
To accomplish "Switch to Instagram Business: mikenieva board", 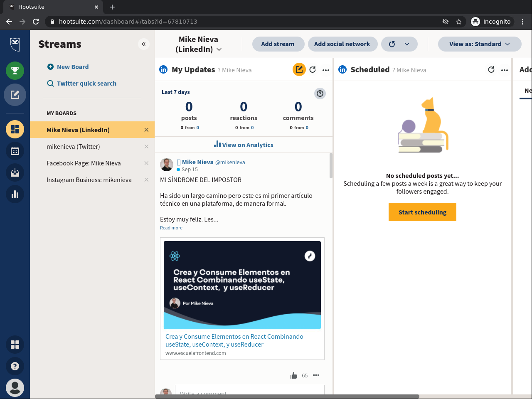I will coord(89,180).
